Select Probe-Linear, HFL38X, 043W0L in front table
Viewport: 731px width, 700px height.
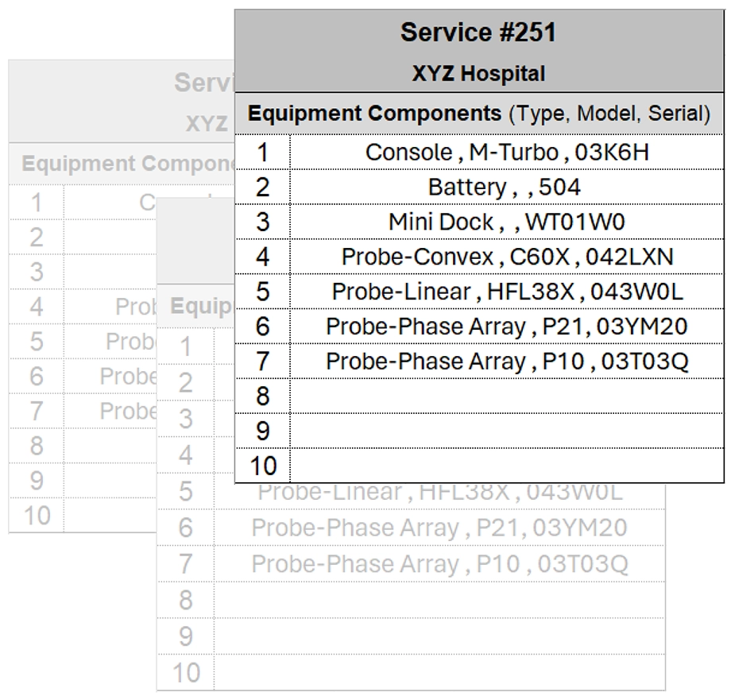(x=506, y=292)
